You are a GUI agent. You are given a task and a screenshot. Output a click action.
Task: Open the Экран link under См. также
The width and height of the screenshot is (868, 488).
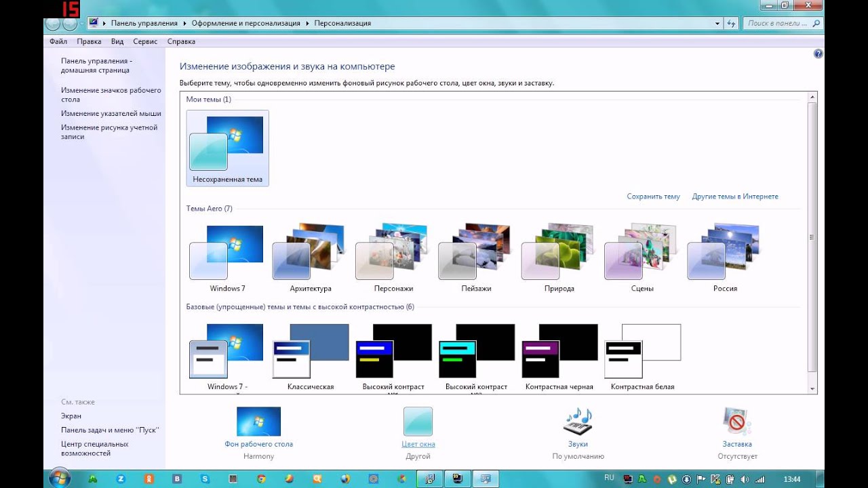(71, 416)
